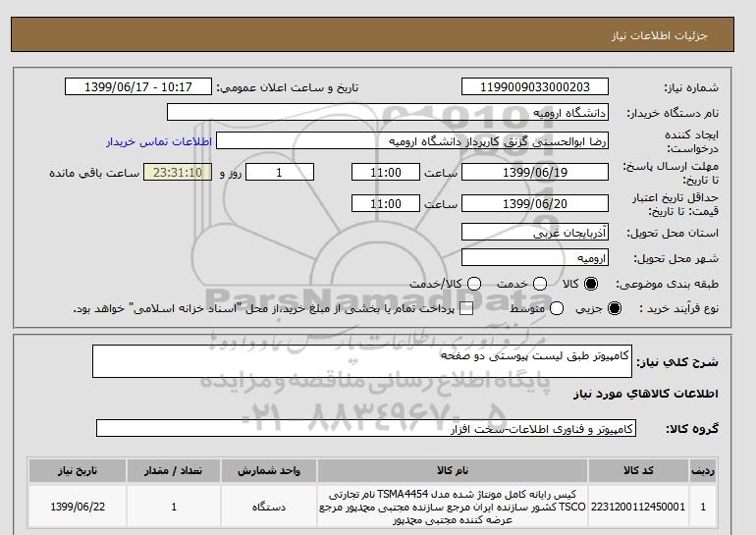Click the طبقه بندی موضوعی label
Image resolution: width=756 pixels, height=535 pixels.
[667, 285]
